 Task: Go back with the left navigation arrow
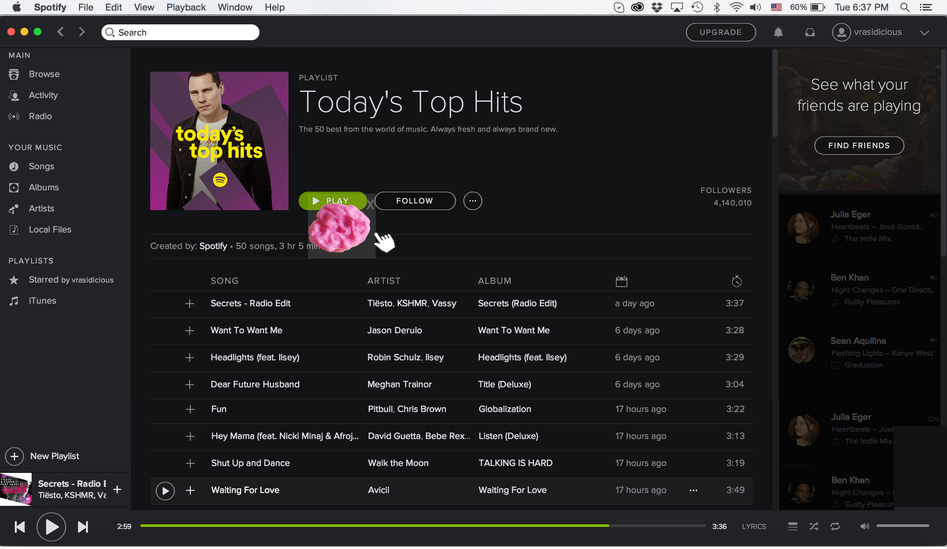(60, 32)
